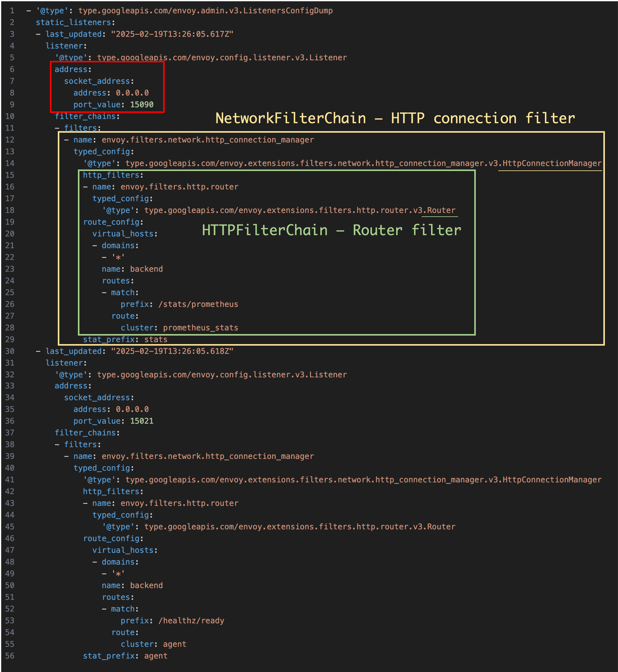
Task: Click the Router type URL on line 45
Action: point(300,527)
